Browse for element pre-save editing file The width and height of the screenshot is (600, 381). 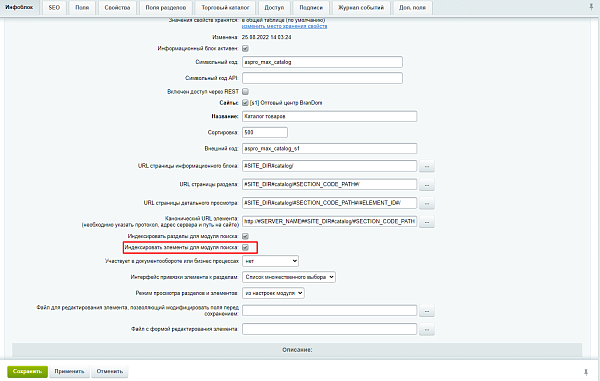tap(427, 311)
